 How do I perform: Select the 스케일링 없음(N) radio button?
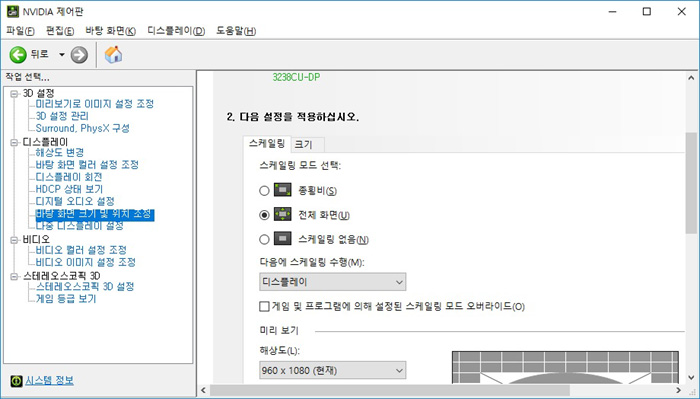[x=264, y=239]
